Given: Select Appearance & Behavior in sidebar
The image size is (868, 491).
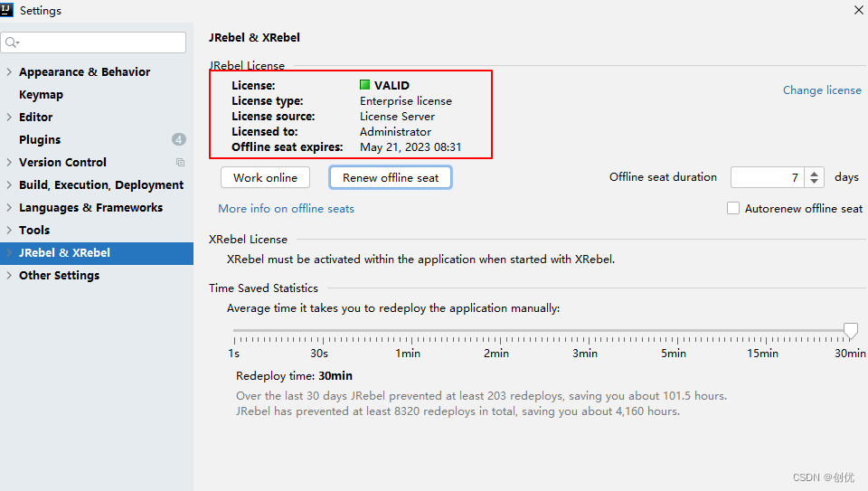Looking at the screenshot, I should tap(84, 72).
